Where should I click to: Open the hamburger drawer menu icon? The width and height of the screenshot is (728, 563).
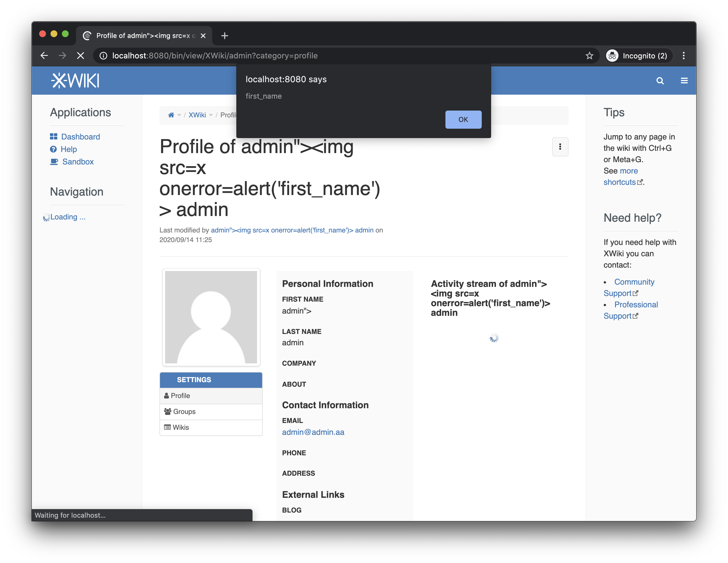684,81
